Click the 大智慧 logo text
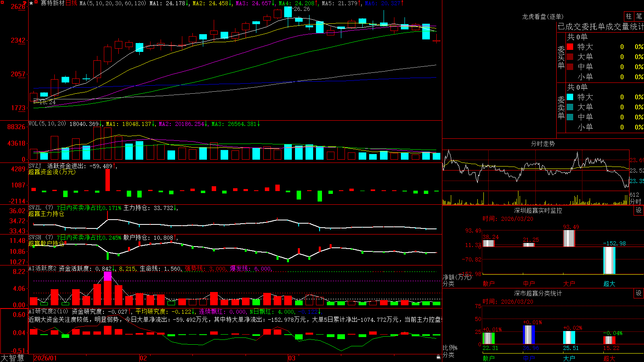Image resolution: width=644 pixels, height=362 pixels. coord(12,358)
